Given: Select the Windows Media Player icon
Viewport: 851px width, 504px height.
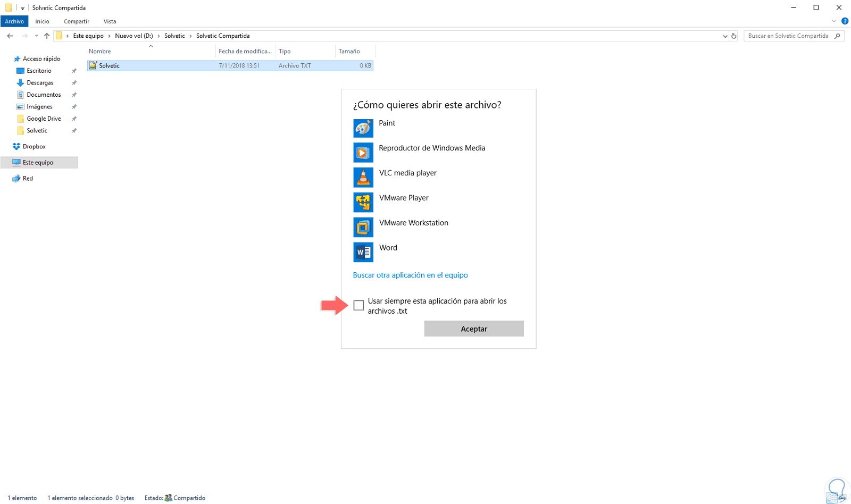Looking at the screenshot, I should click(x=363, y=153).
